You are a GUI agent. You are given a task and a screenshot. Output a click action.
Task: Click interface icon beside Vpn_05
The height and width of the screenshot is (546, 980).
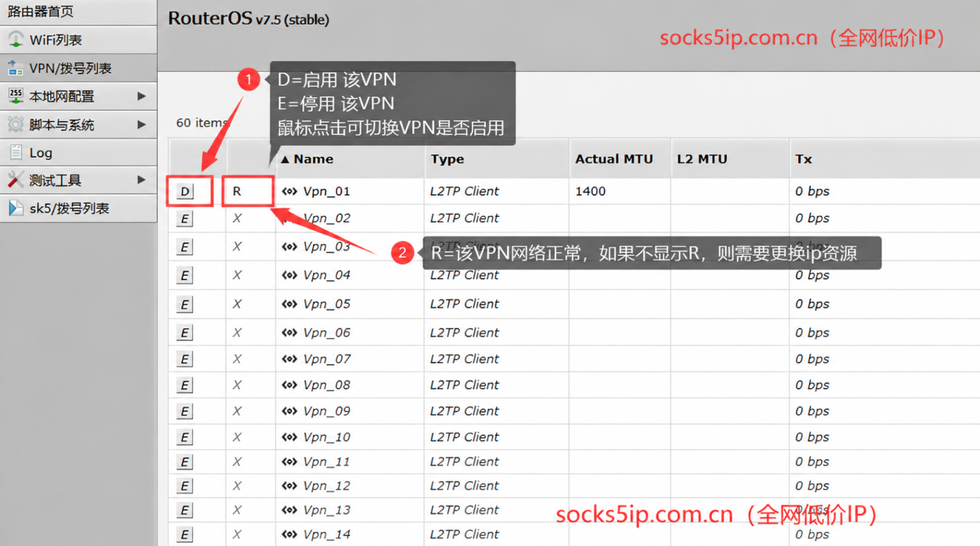(x=290, y=304)
